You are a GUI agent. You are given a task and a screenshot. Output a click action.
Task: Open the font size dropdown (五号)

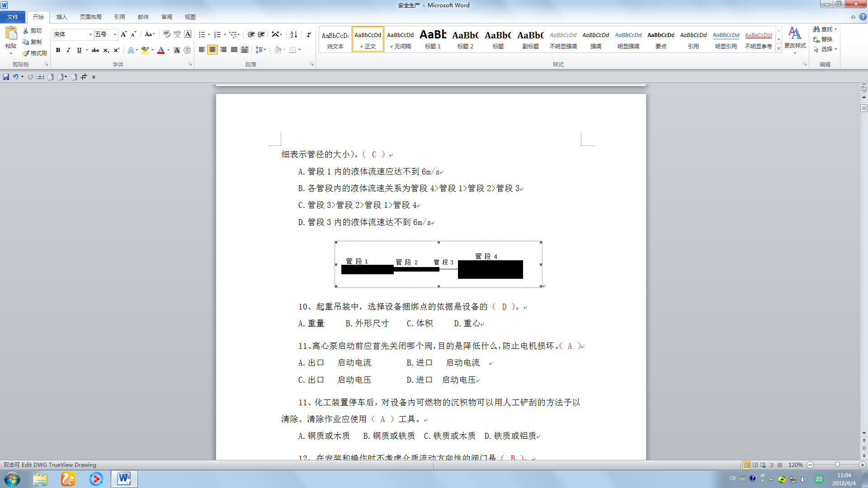[x=115, y=34]
